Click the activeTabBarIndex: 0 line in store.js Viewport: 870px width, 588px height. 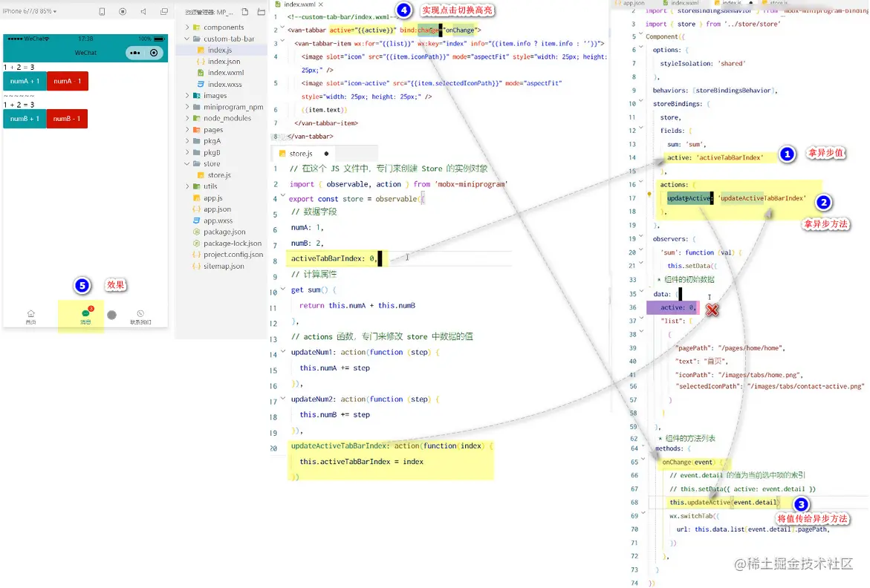point(334,258)
